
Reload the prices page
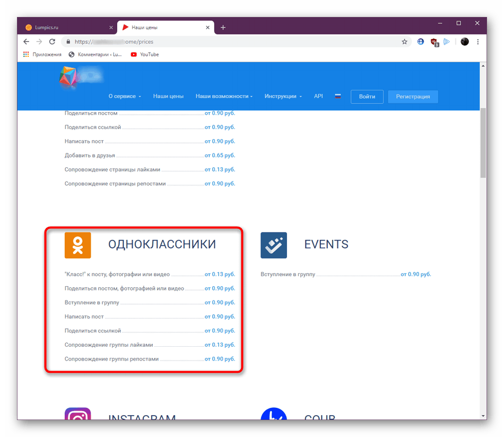[x=52, y=41]
